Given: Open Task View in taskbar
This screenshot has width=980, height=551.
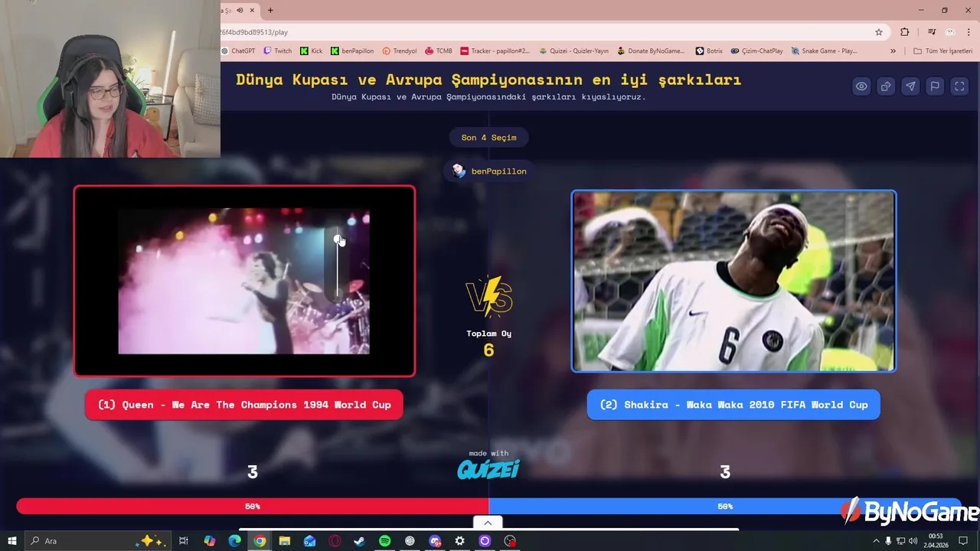Looking at the screenshot, I should click(184, 541).
